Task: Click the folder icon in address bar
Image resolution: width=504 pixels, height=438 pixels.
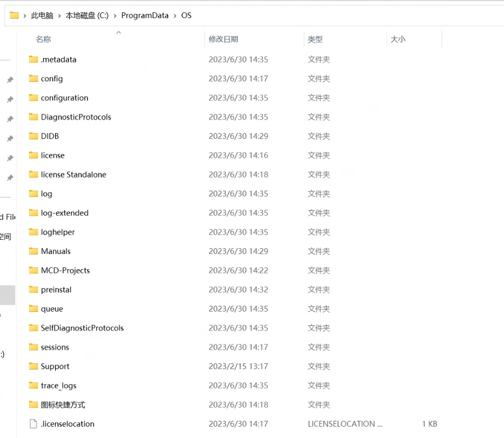Action: coord(14,15)
